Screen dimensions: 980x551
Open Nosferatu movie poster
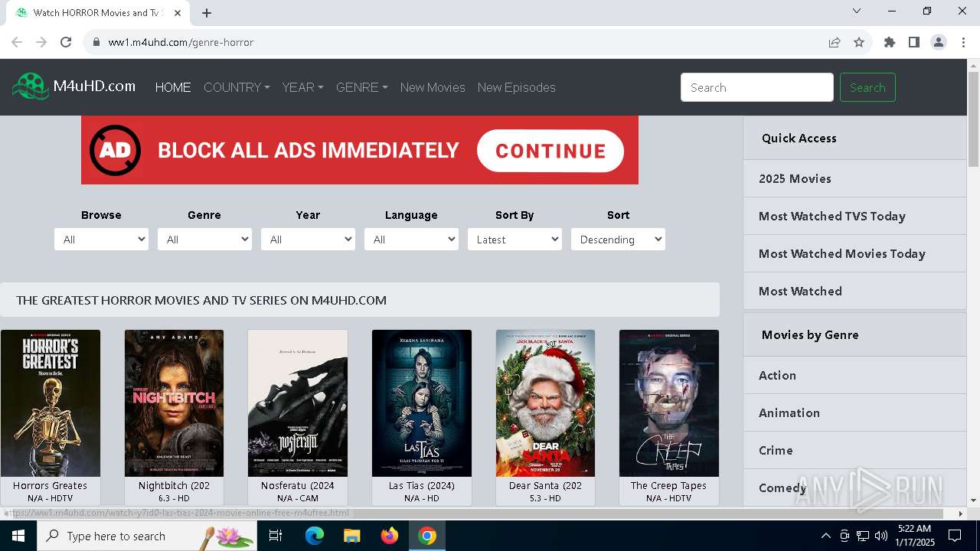coord(298,403)
